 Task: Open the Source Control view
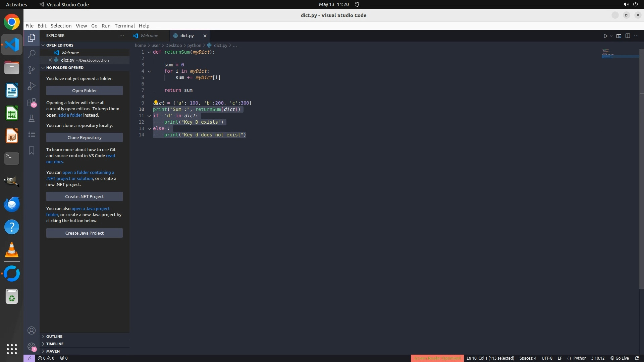(32, 70)
